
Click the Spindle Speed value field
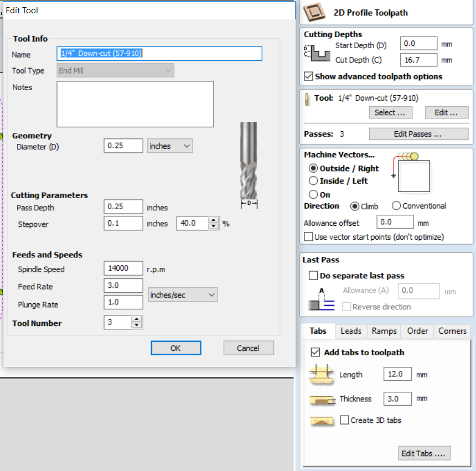pos(123,268)
